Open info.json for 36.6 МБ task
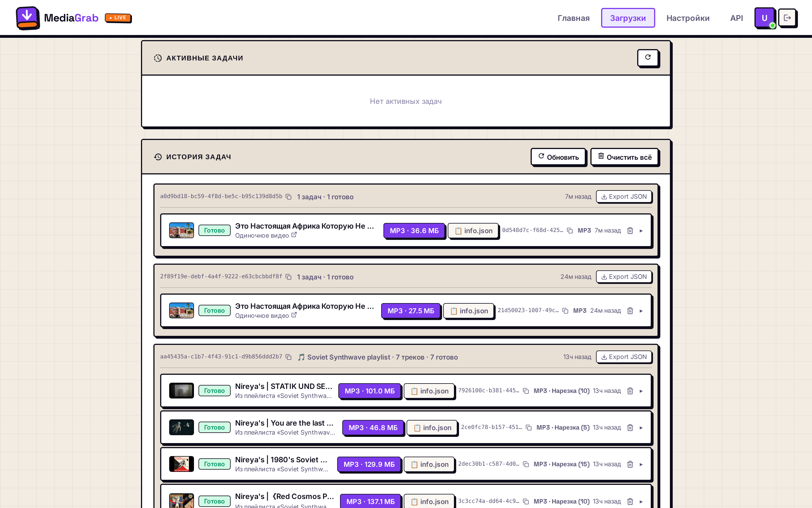The width and height of the screenshot is (812, 508). pos(473,231)
